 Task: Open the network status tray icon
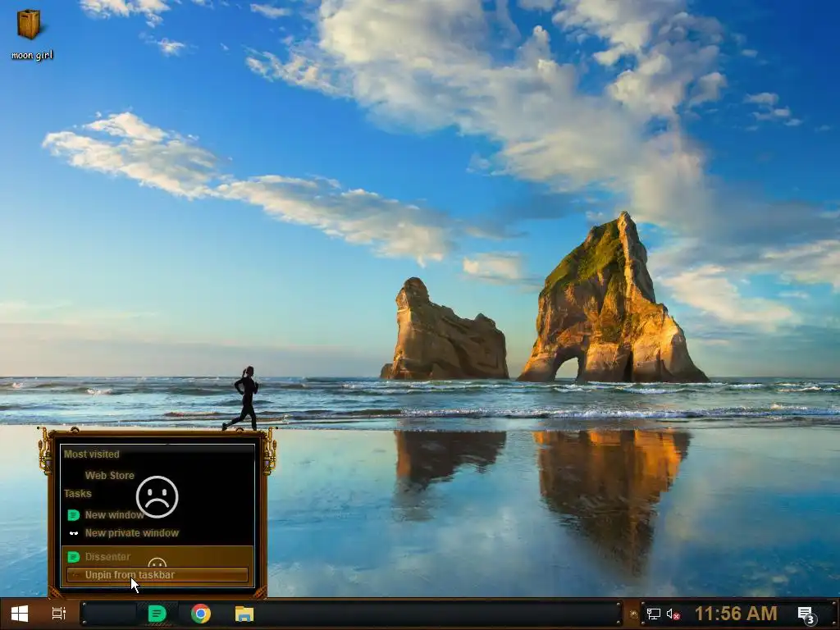coord(654,614)
